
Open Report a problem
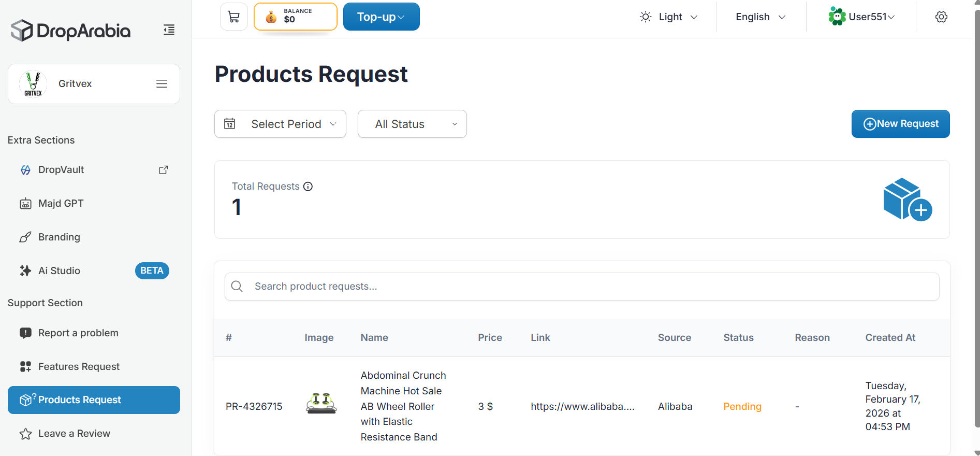coord(94,333)
